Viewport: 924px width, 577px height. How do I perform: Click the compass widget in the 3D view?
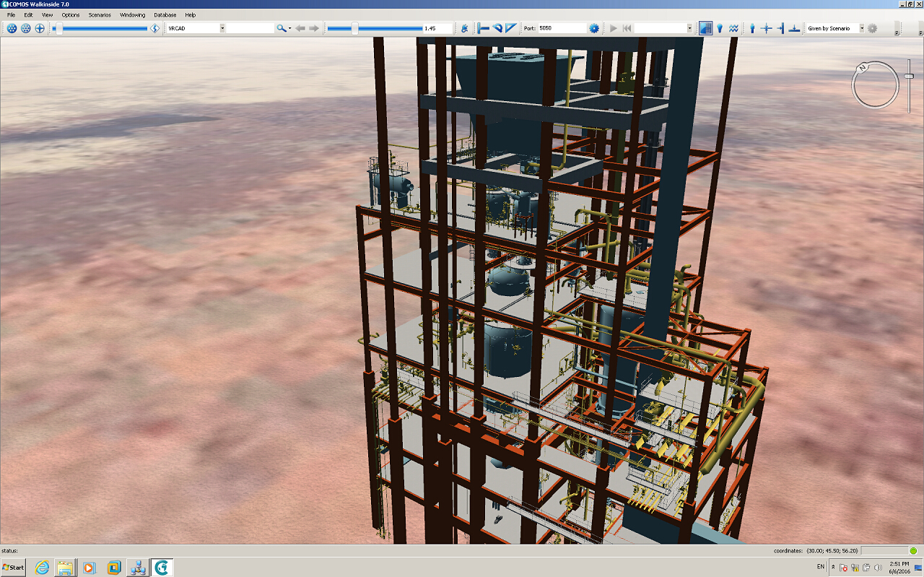874,86
